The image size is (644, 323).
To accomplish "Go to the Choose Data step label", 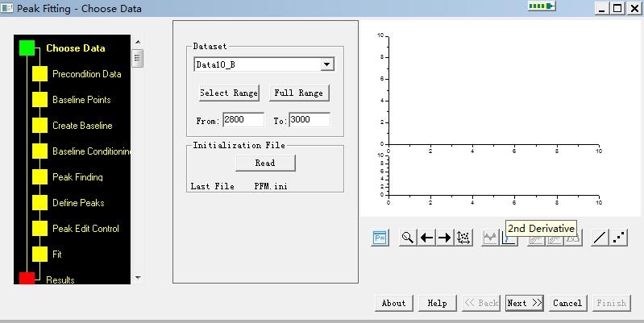I will point(76,48).
